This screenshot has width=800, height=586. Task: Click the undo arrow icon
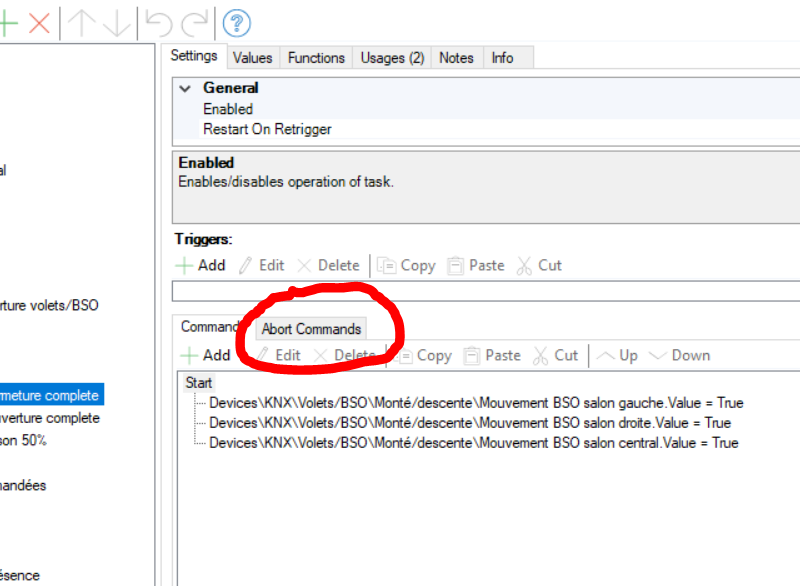(x=158, y=23)
